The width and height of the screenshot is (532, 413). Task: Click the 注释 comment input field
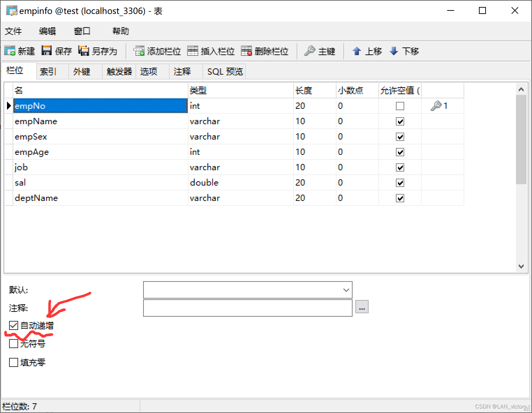248,308
